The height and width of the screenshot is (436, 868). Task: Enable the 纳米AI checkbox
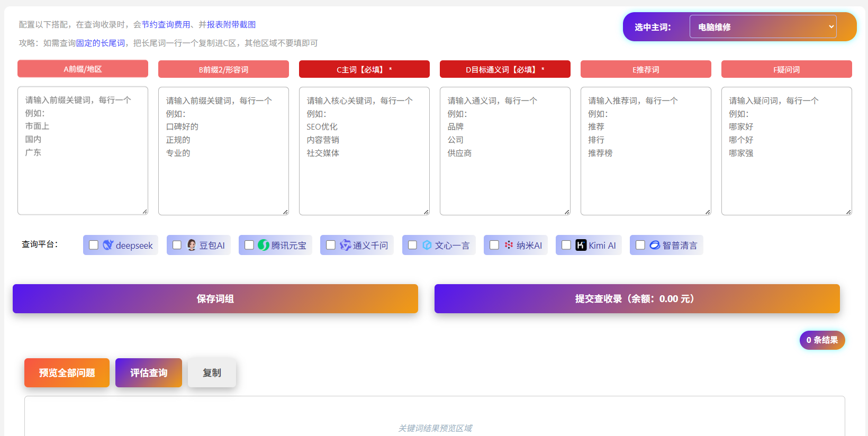pos(494,245)
